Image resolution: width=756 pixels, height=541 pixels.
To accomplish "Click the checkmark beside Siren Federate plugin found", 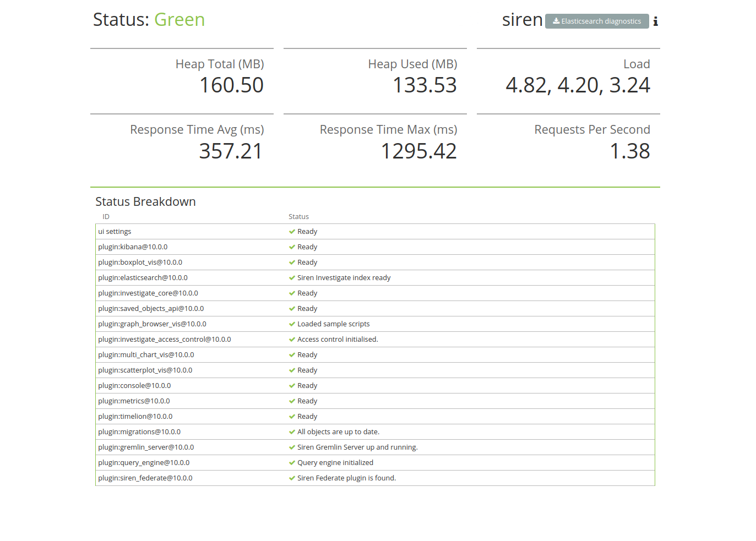I will tap(291, 478).
